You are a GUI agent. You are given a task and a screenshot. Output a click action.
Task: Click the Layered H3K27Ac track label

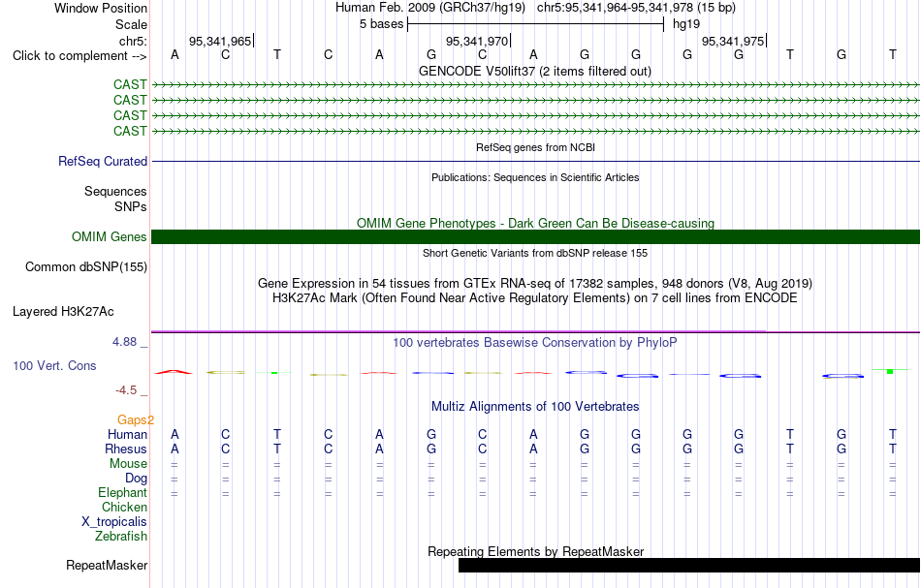63,312
